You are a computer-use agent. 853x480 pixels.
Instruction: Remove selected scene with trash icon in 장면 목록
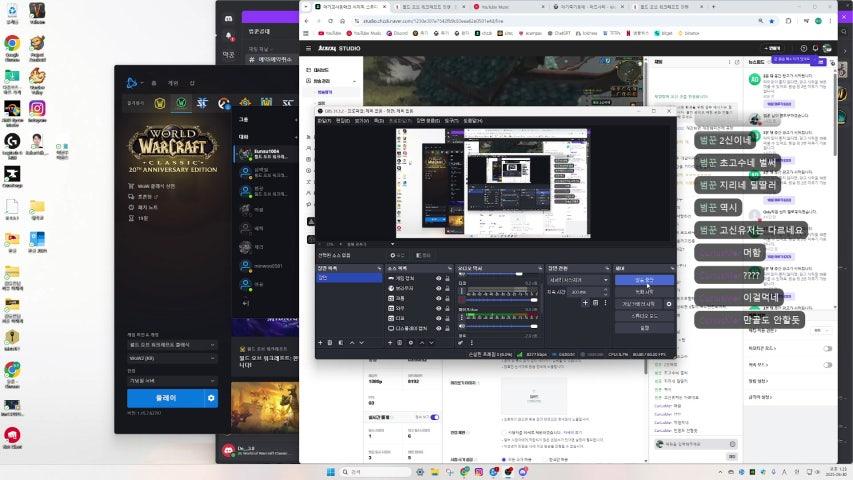pyautogui.click(x=330, y=342)
